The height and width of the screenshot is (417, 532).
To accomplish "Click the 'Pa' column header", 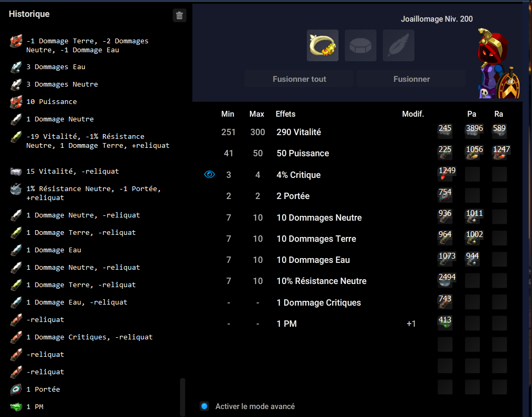I will coord(471,114).
